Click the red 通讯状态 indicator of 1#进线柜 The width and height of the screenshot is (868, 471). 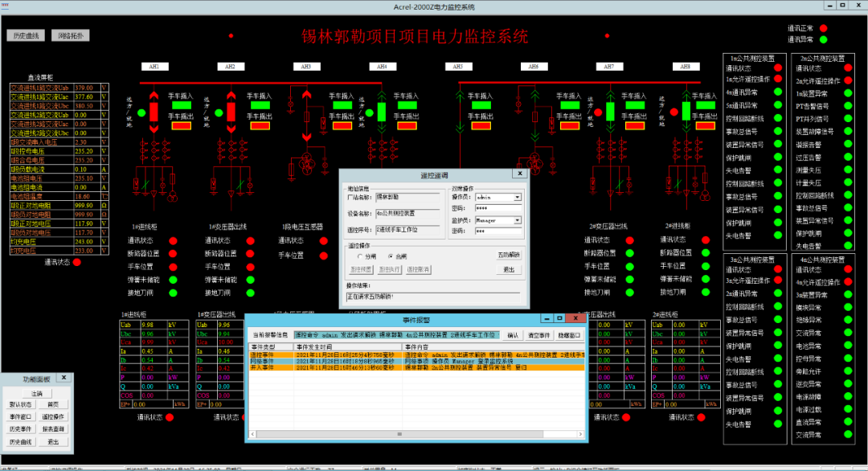click(x=174, y=240)
